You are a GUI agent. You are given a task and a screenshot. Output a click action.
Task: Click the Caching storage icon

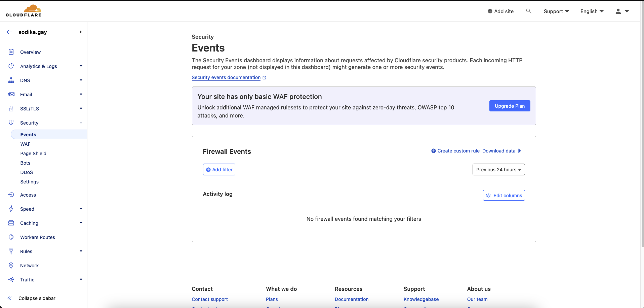click(11, 223)
